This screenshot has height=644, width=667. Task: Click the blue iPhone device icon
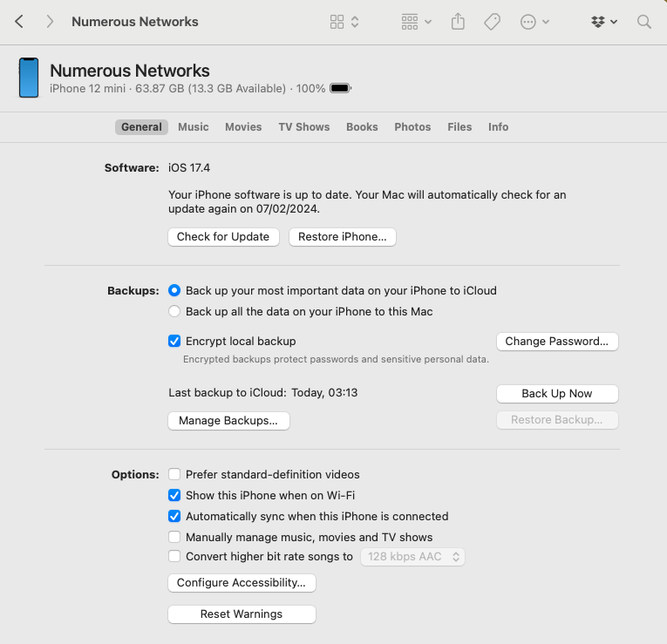pos(29,78)
